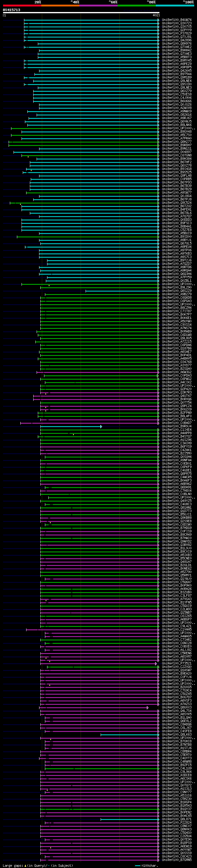197x868 pixels.
Task: Select hit UniRef100_B9GV48
Action: tap(177, 131)
